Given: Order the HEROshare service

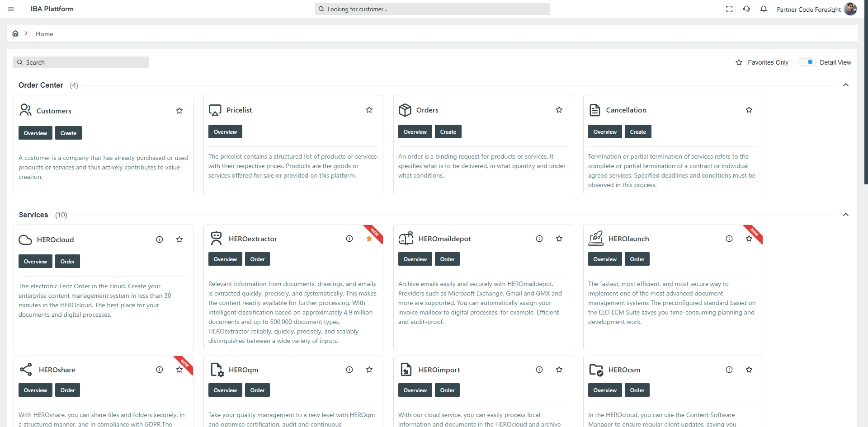Looking at the screenshot, I should coord(67,390).
